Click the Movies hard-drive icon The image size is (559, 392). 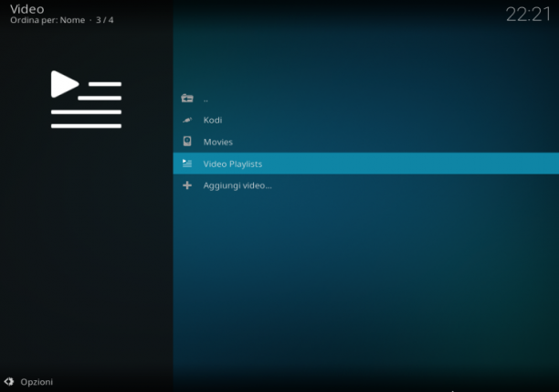tap(187, 142)
